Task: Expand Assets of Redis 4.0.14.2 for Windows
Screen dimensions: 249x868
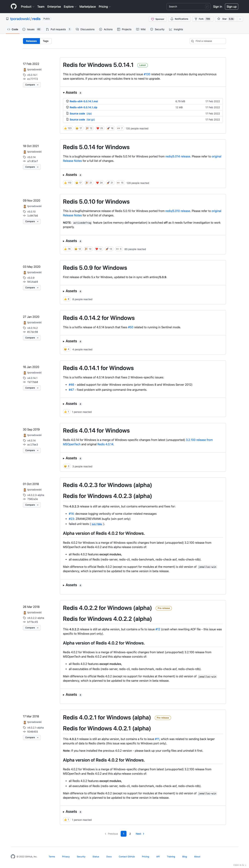Action: pos(72,341)
